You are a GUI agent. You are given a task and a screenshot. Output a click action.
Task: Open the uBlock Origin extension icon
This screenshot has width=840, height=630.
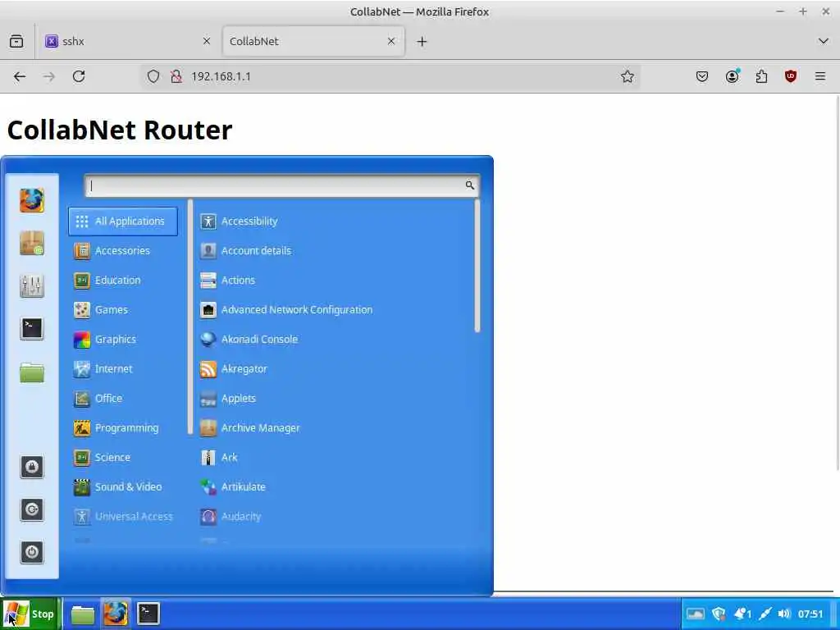(791, 76)
